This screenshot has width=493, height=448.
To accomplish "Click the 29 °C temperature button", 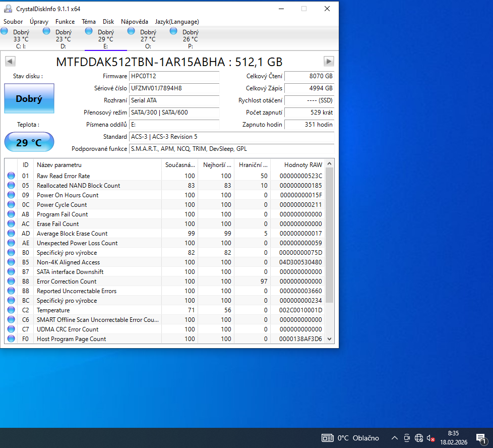I will pyautogui.click(x=29, y=142).
